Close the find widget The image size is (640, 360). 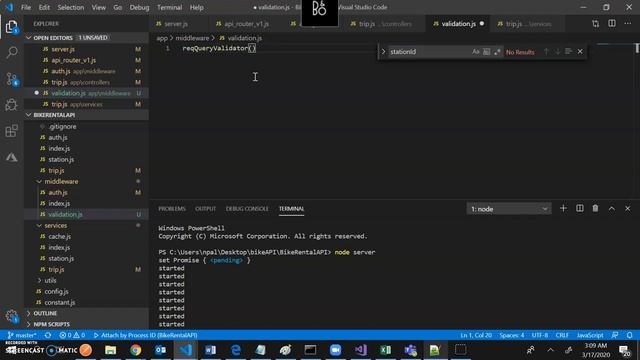pos(580,51)
